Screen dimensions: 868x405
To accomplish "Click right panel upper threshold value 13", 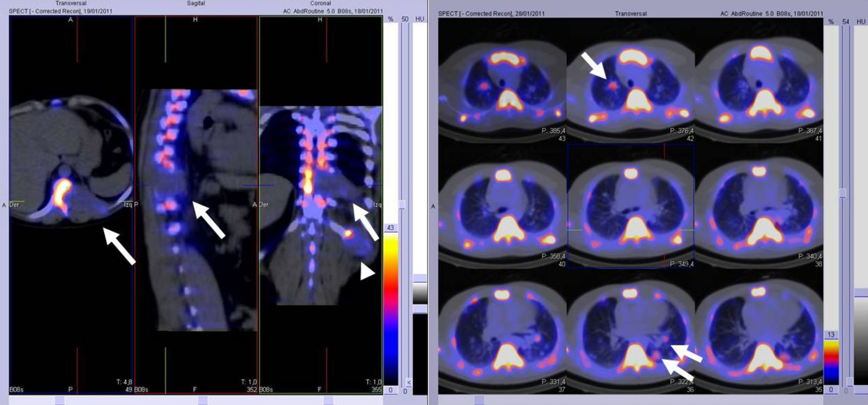I will (x=831, y=334).
